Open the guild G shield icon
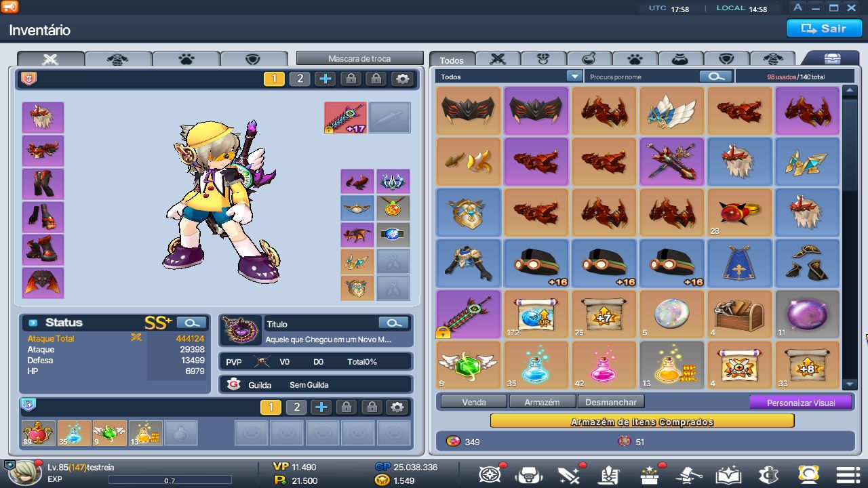 [768, 474]
